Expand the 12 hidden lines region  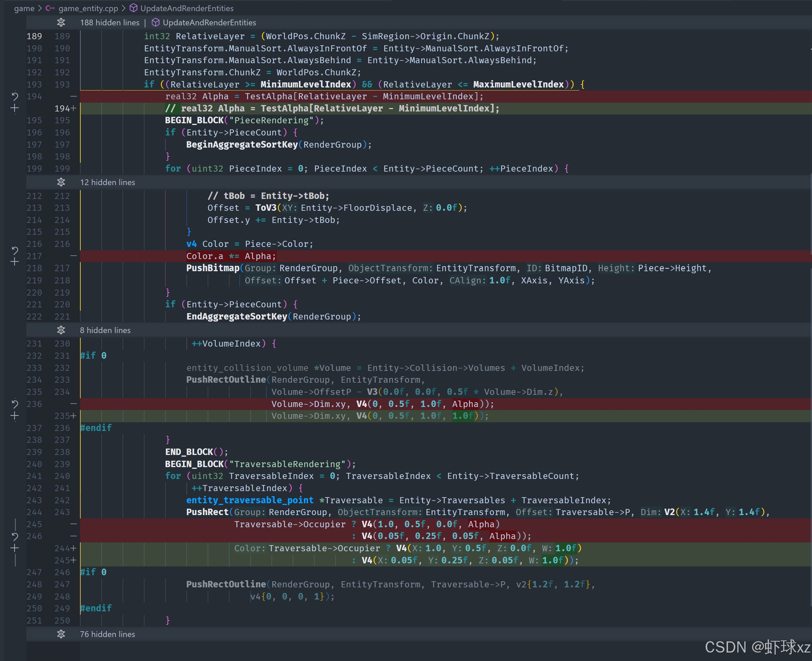pyautogui.click(x=61, y=182)
